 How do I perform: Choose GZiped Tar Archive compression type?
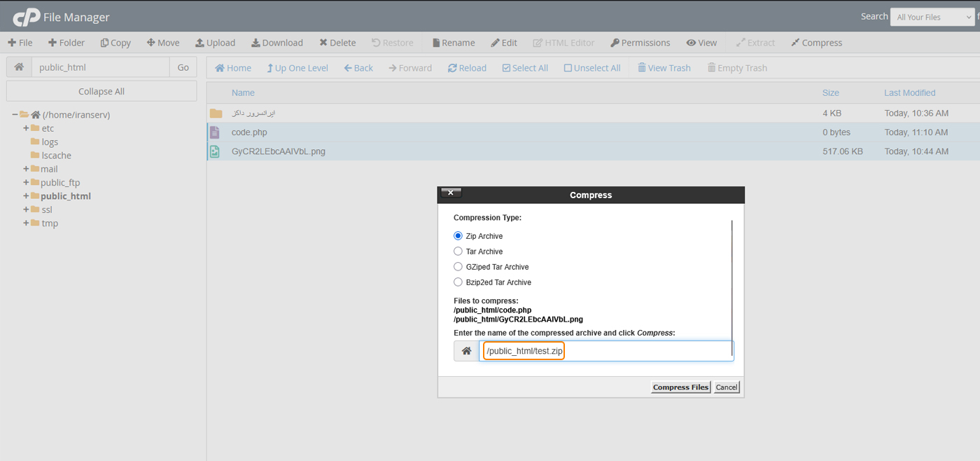coord(458,267)
